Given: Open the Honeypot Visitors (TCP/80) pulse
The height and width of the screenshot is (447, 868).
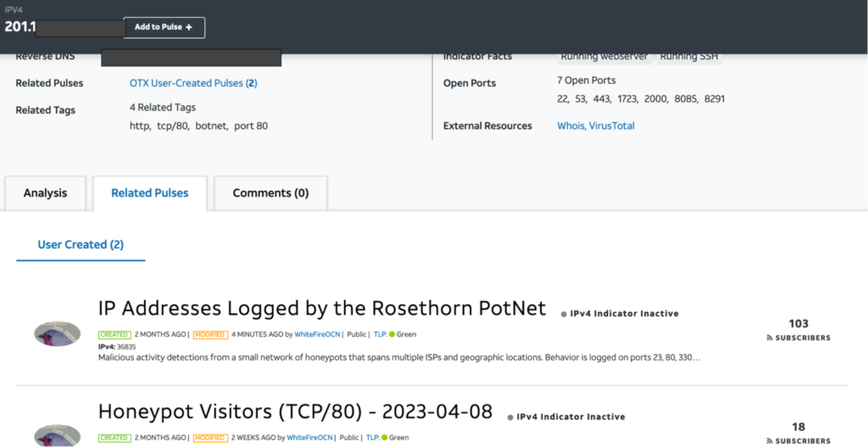Looking at the screenshot, I should [x=295, y=411].
